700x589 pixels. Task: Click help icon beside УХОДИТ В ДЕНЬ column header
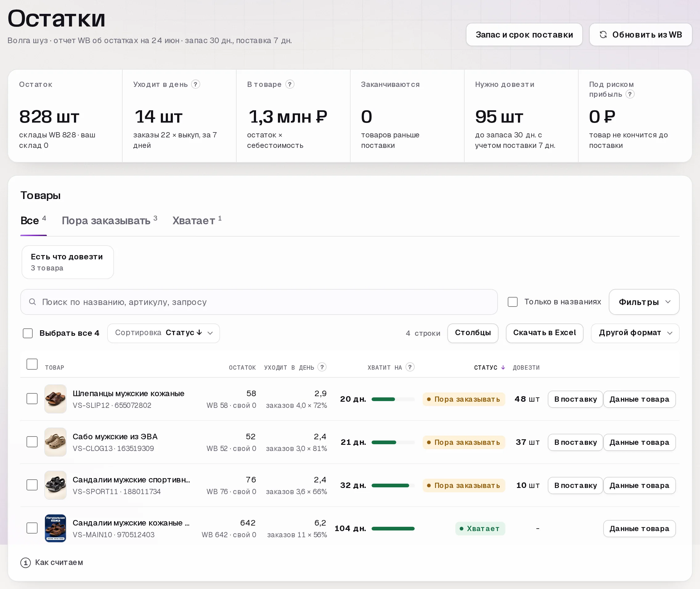click(322, 367)
